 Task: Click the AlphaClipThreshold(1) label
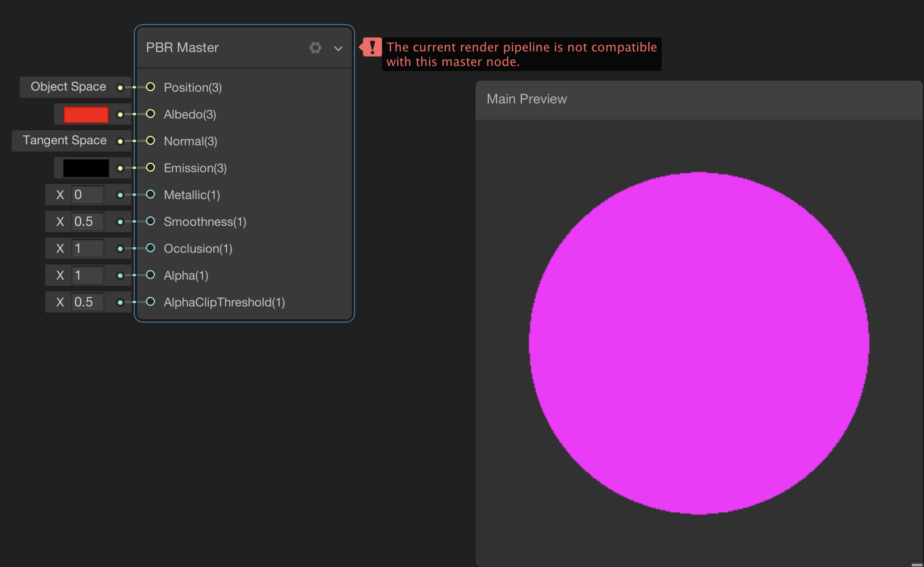[224, 303]
